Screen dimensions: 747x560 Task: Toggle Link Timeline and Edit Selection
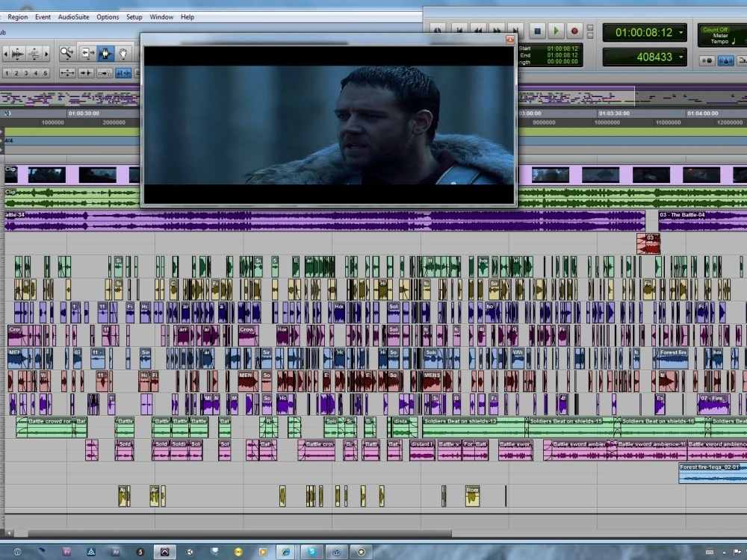pos(123,73)
